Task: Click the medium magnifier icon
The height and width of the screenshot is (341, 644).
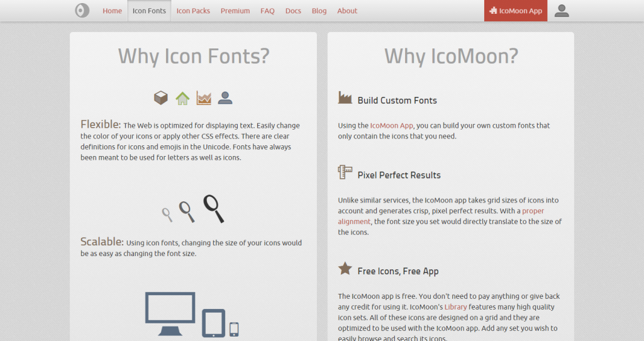Action: (x=186, y=212)
